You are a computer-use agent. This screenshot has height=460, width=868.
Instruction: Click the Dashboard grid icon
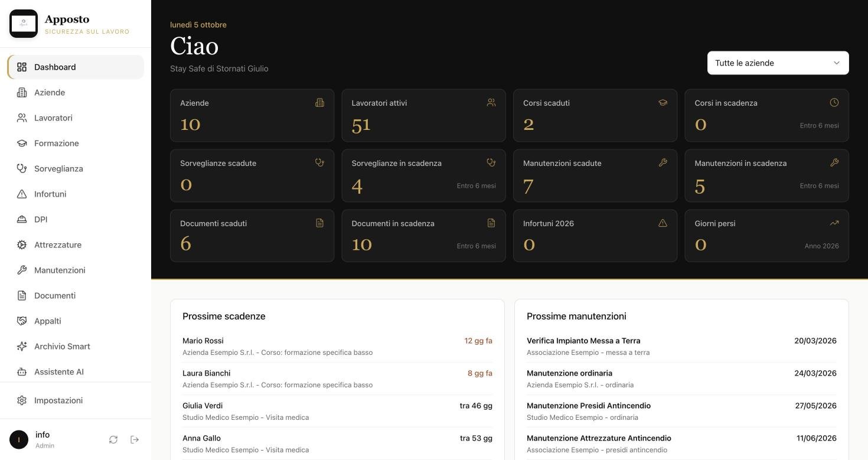22,67
